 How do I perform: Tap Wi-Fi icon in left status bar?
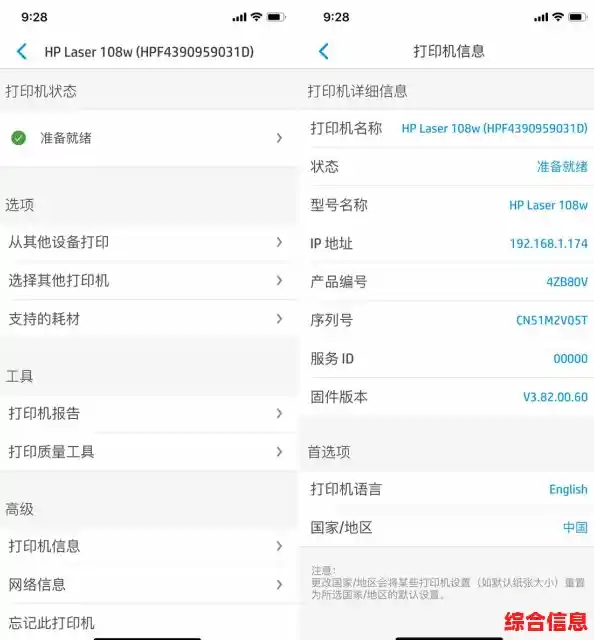(x=256, y=17)
